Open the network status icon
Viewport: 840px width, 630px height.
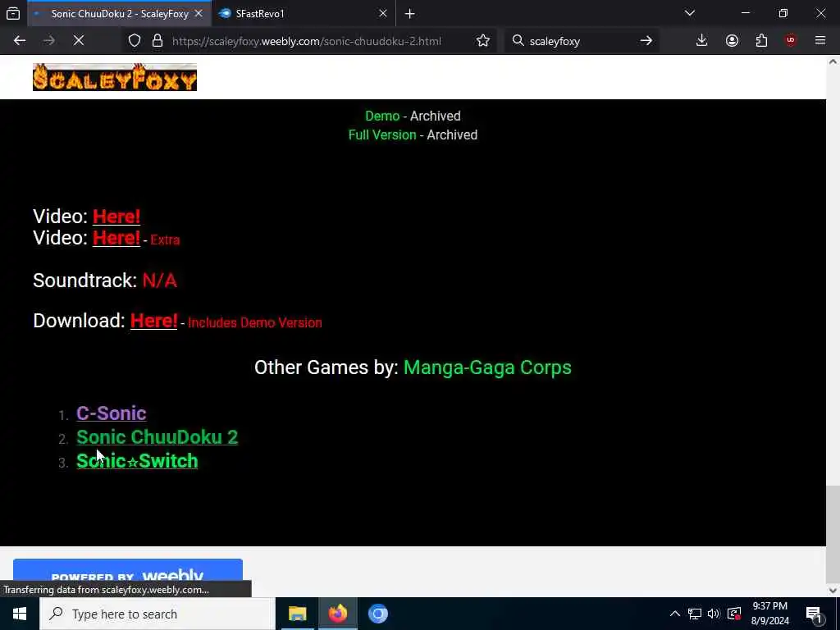click(695, 614)
